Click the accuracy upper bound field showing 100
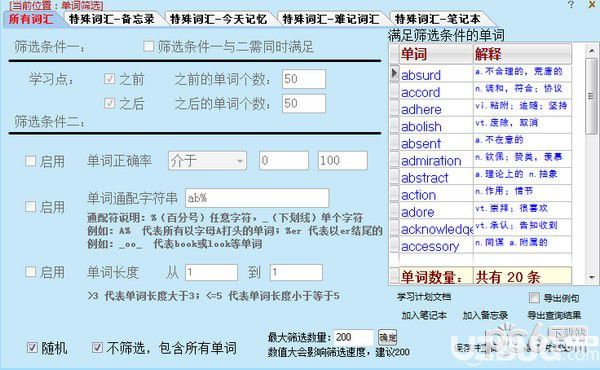 [342, 161]
